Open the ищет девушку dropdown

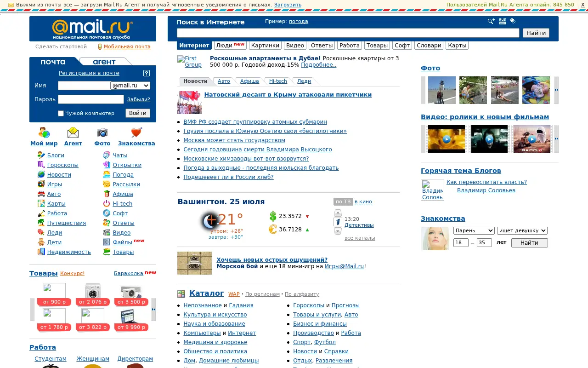coord(522,230)
